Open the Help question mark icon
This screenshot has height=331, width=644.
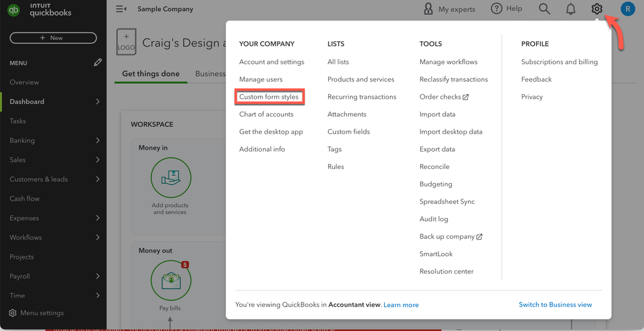(x=496, y=9)
